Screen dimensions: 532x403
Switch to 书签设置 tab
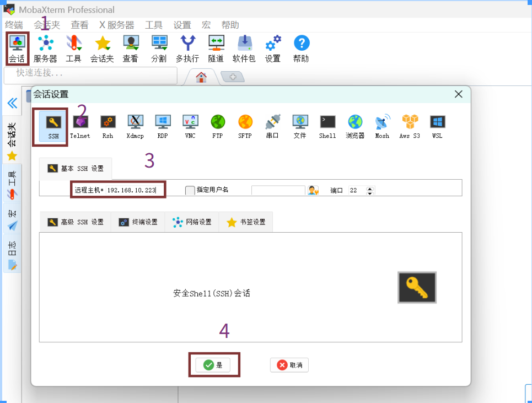246,222
